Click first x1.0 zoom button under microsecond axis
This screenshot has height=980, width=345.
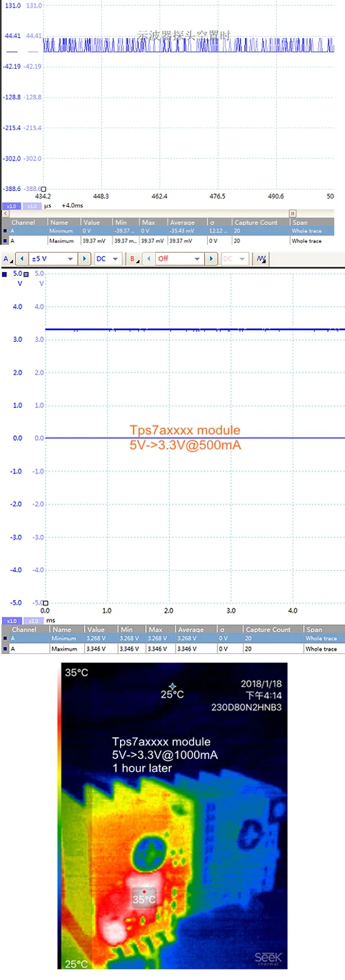point(10,205)
